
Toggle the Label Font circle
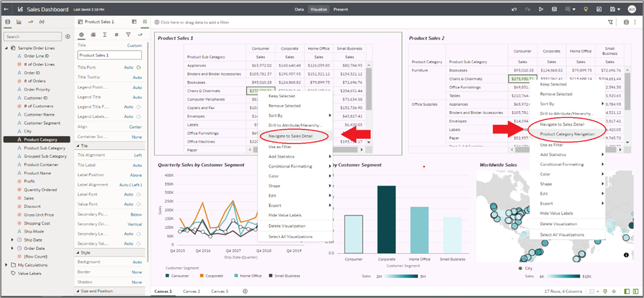pyautogui.click(x=138, y=194)
